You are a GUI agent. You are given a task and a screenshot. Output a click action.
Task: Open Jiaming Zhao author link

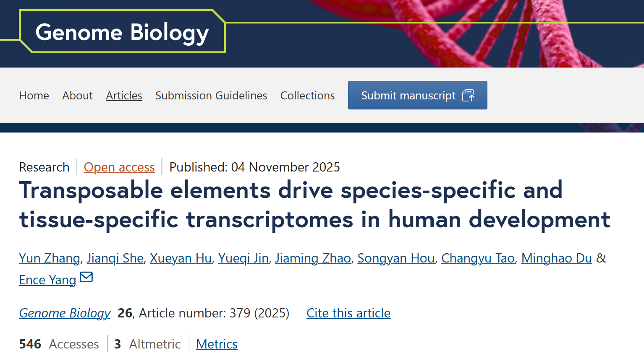313,258
